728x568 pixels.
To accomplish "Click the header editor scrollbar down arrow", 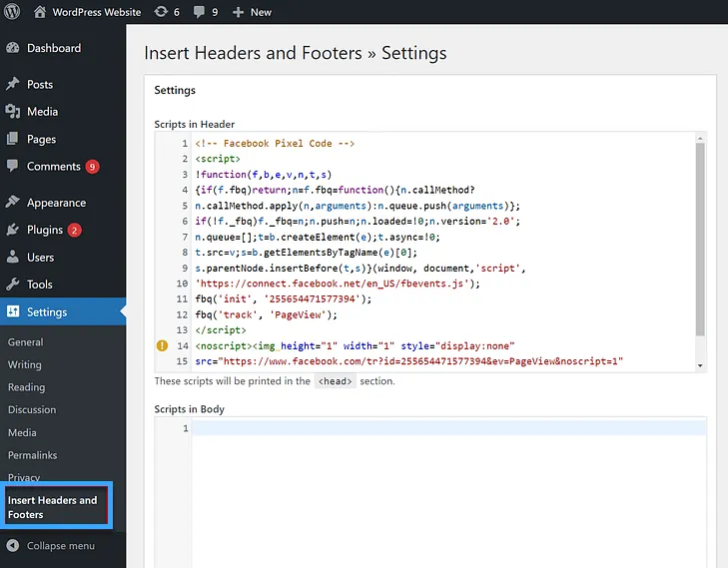I will (700, 366).
